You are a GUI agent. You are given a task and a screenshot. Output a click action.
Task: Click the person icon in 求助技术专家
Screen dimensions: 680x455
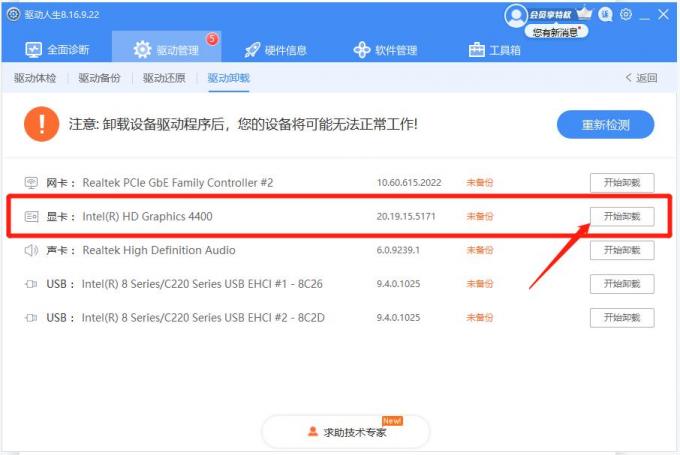click(x=313, y=432)
